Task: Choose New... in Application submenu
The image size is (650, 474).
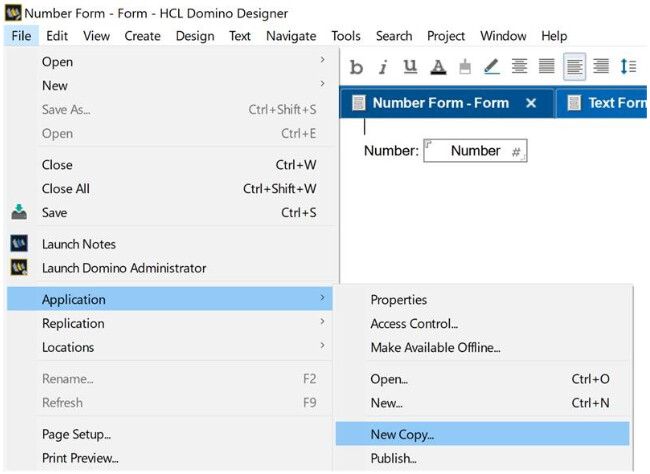Action: 483,403
